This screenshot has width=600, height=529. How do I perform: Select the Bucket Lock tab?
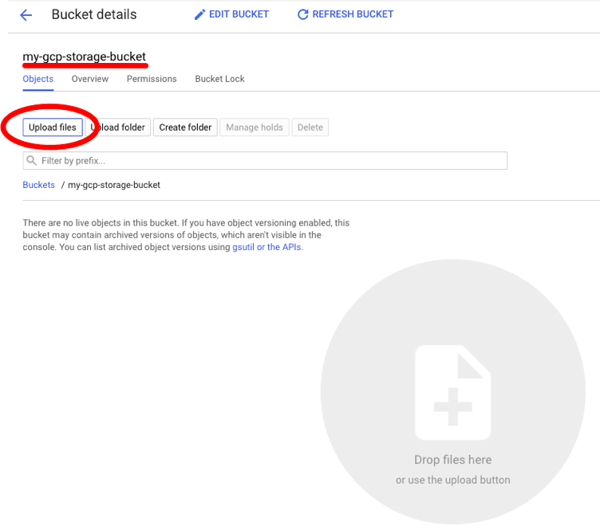click(219, 79)
